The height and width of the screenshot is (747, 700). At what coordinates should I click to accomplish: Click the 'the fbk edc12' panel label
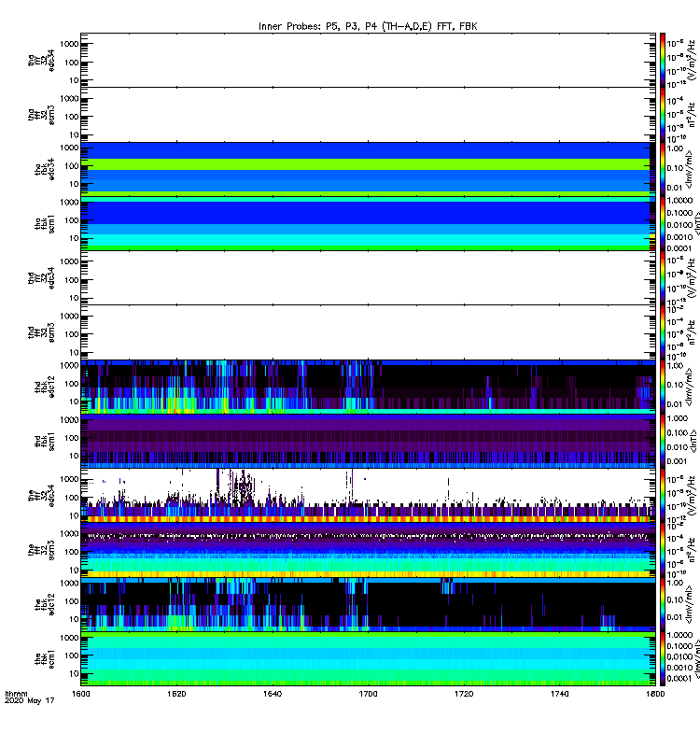[45, 604]
